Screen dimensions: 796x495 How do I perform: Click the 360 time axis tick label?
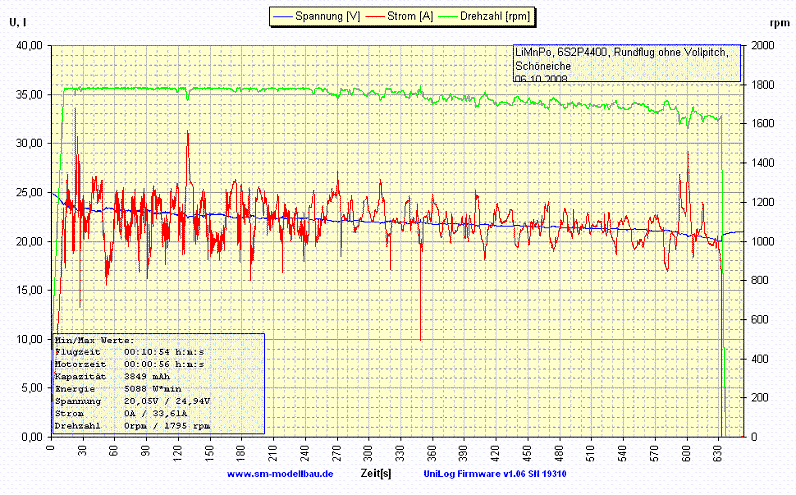(x=432, y=451)
